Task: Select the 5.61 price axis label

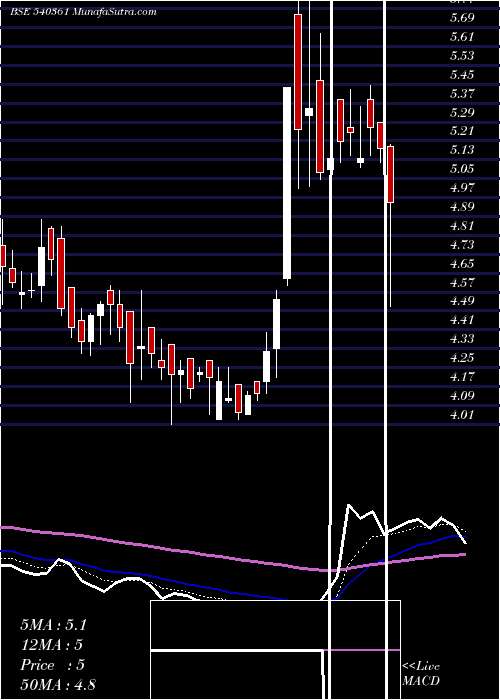Action: tap(462, 37)
